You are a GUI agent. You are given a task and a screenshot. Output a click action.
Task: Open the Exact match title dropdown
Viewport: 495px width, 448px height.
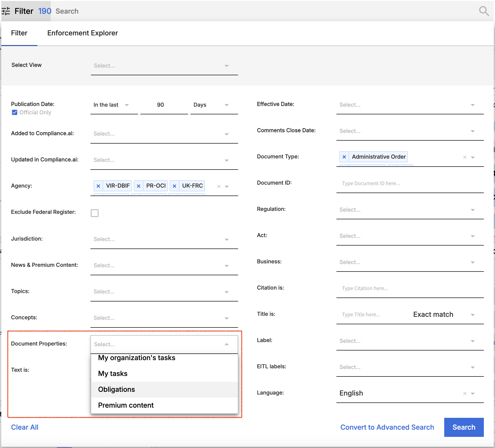(443, 315)
